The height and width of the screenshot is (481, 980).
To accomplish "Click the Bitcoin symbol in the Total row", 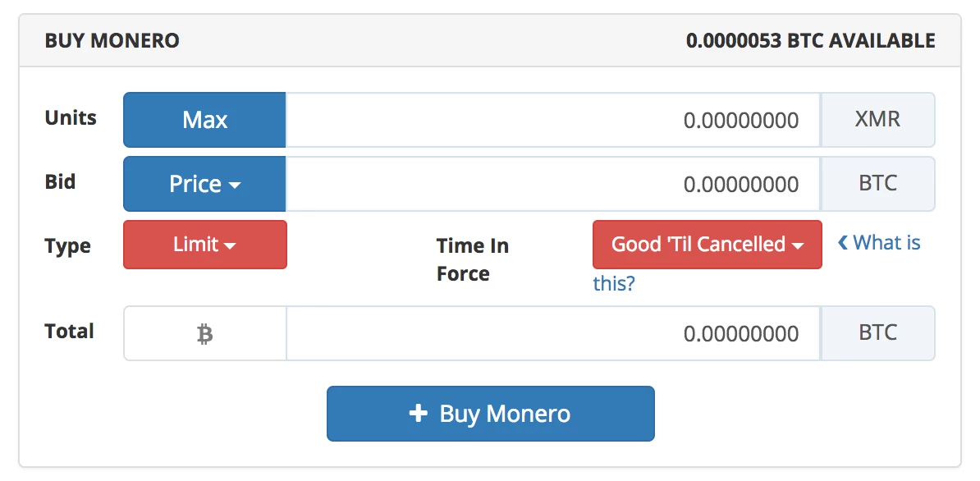I will (x=204, y=332).
